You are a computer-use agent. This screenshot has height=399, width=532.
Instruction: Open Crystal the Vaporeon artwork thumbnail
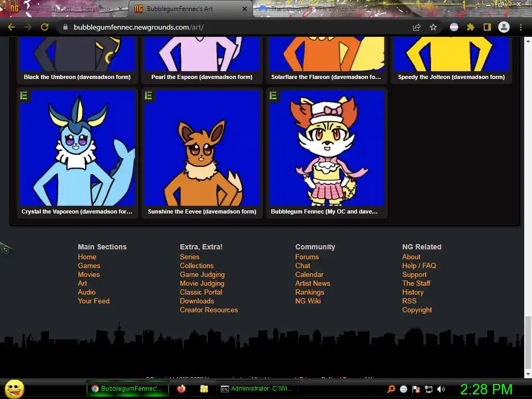[77, 148]
